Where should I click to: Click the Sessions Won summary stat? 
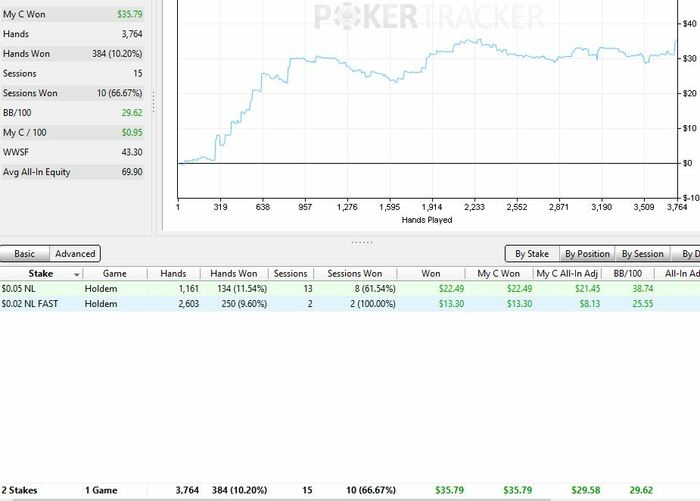tap(72, 93)
